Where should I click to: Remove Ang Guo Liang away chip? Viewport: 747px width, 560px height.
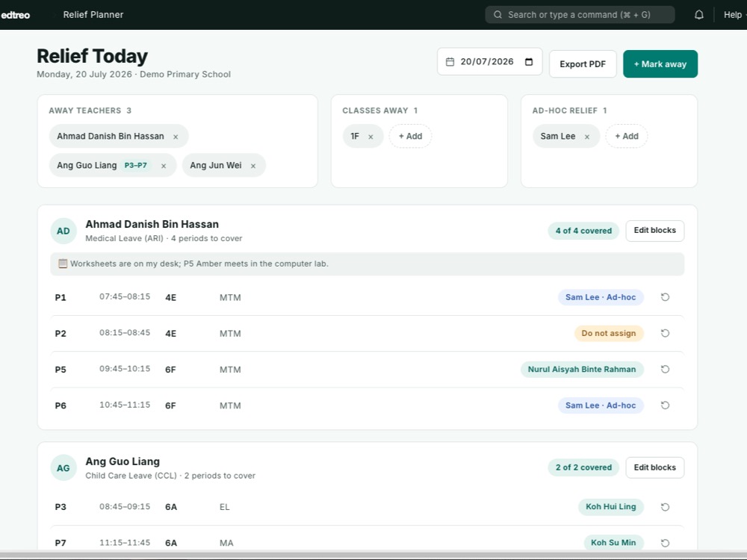(164, 166)
